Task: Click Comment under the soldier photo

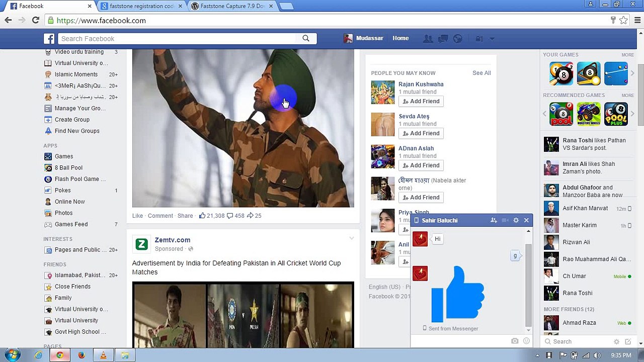Action: 160,216
